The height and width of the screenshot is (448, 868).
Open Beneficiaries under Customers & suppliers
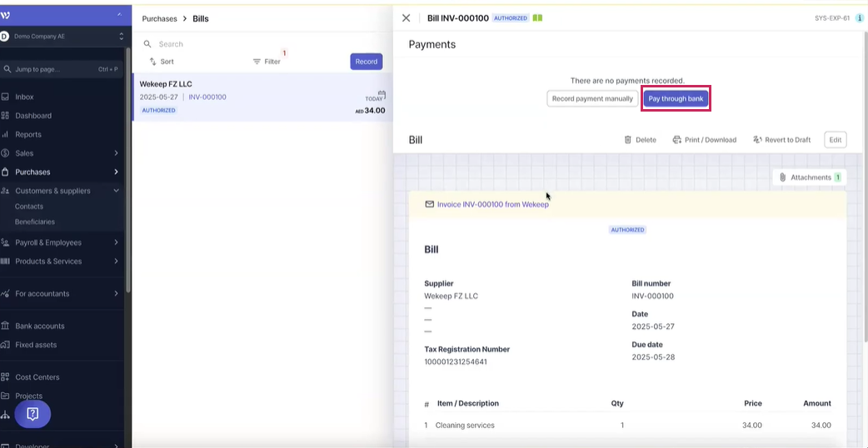(x=35, y=222)
